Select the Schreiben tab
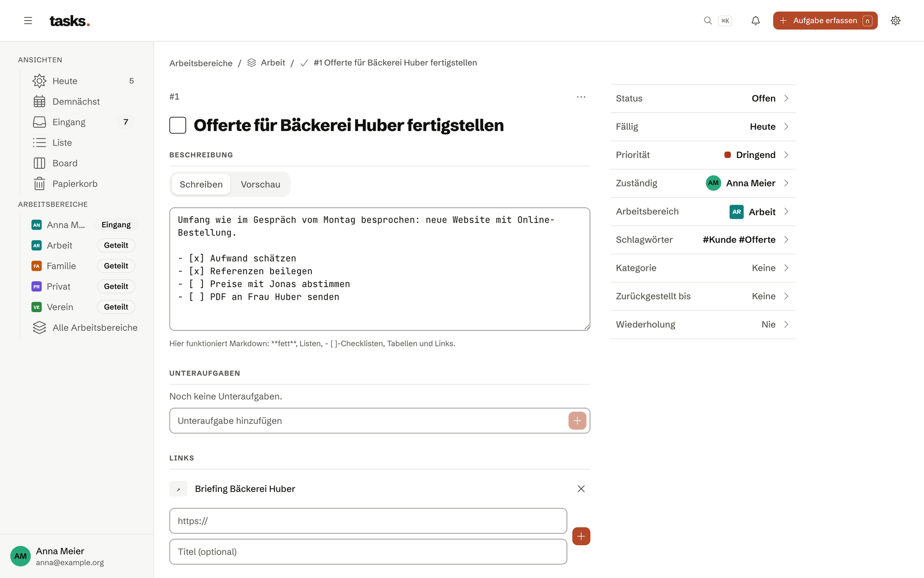This screenshot has width=924, height=578. tap(201, 184)
